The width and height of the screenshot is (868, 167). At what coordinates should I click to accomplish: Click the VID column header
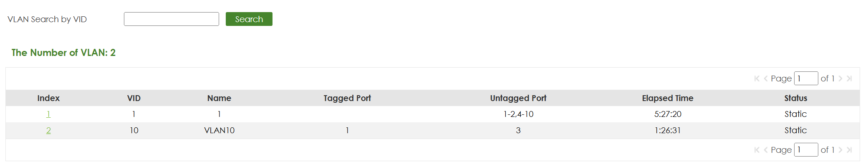(134, 98)
